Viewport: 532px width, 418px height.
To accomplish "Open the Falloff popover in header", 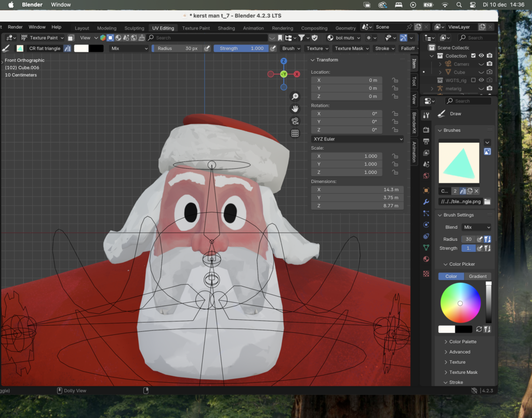I will pos(407,48).
